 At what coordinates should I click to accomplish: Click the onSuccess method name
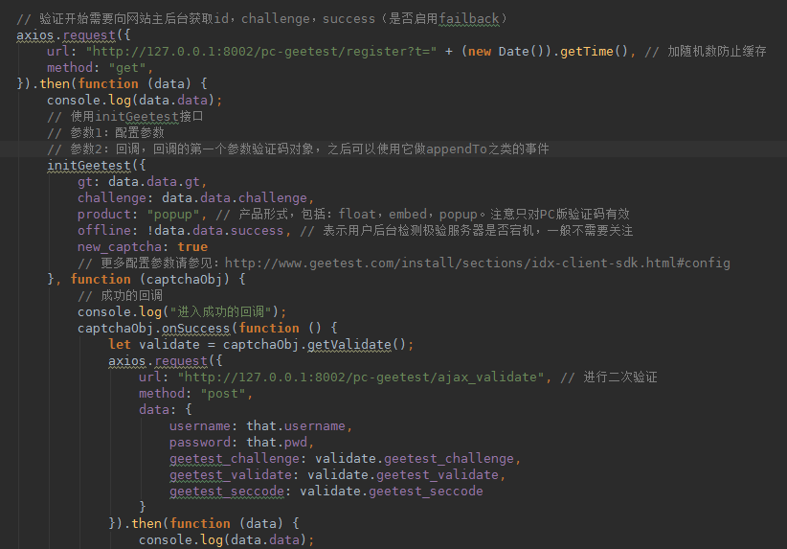(x=196, y=328)
